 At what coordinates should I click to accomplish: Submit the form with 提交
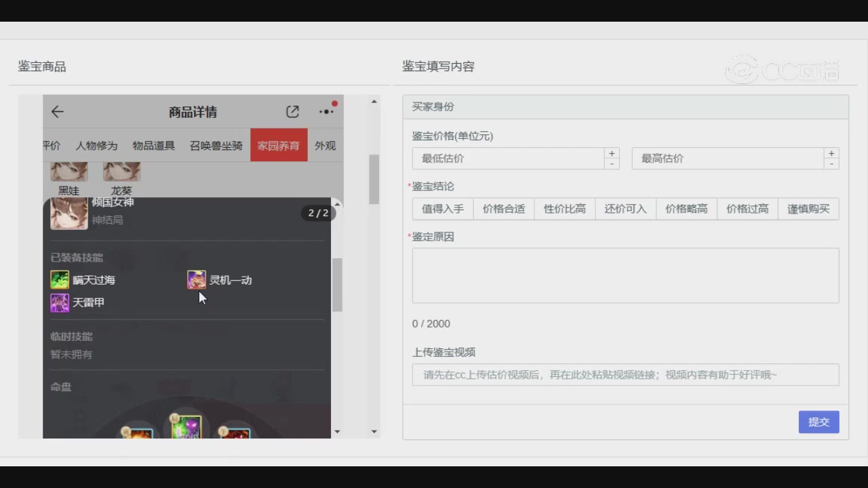(x=818, y=422)
